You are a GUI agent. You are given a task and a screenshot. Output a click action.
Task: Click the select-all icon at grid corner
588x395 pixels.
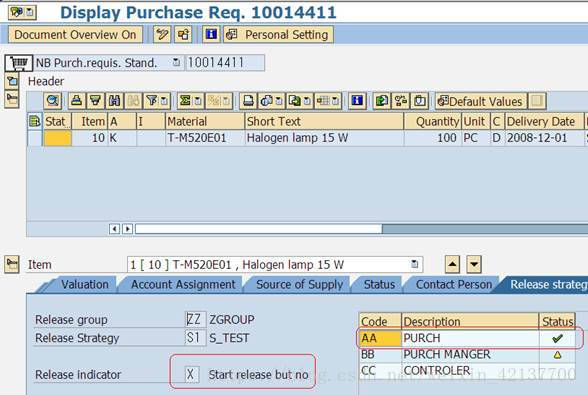(34, 121)
